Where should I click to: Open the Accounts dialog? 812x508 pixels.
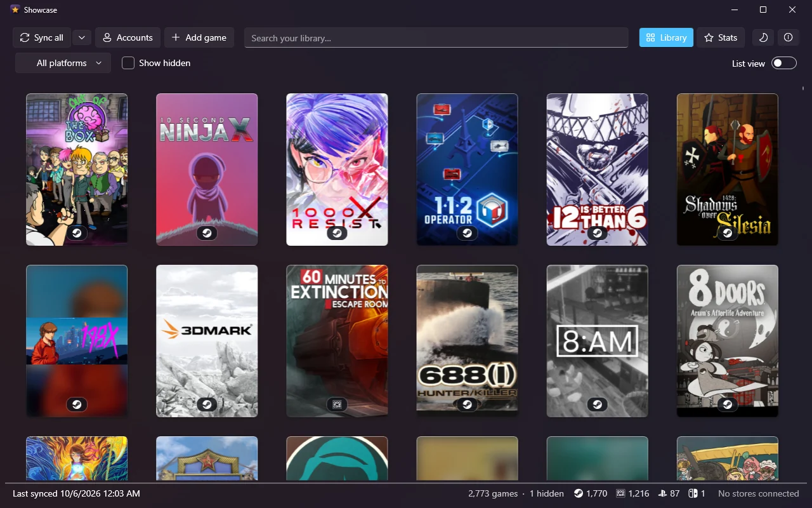pos(128,37)
